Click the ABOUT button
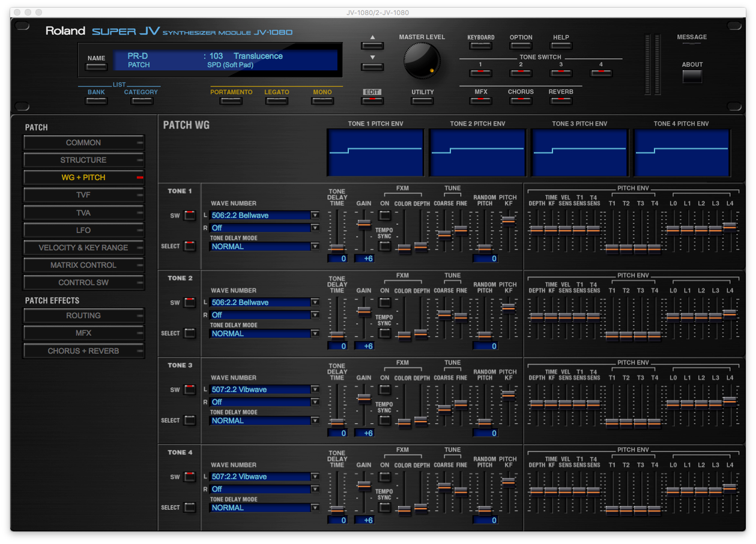The height and width of the screenshot is (544, 756). pos(692,76)
